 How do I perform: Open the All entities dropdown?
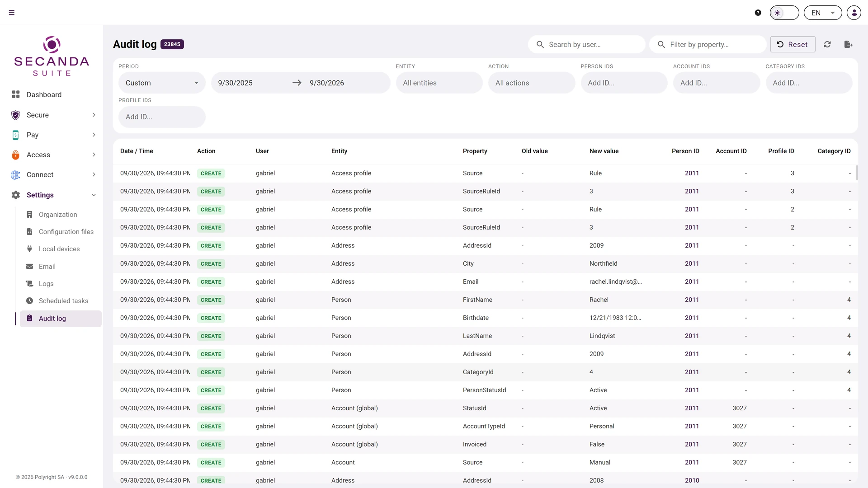click(x=439, y=83)
